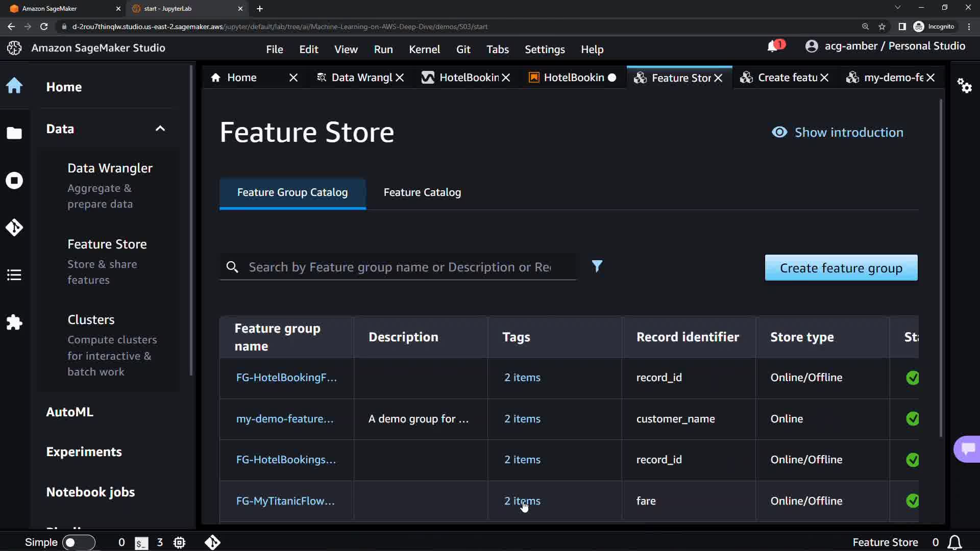The height and width of the screenshot is (551, 980).
Task: Open running terminals and kernels icon
Action: 14,181
